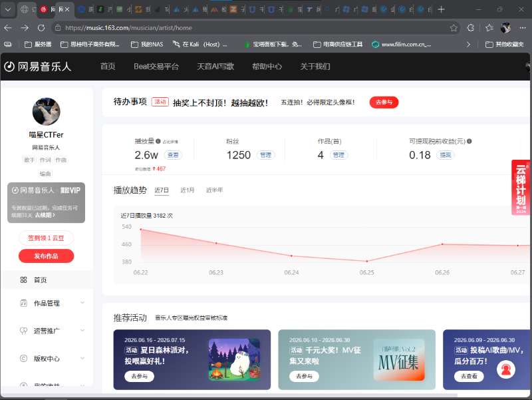Click the bookmark star icon in address bar

[454, 28]
